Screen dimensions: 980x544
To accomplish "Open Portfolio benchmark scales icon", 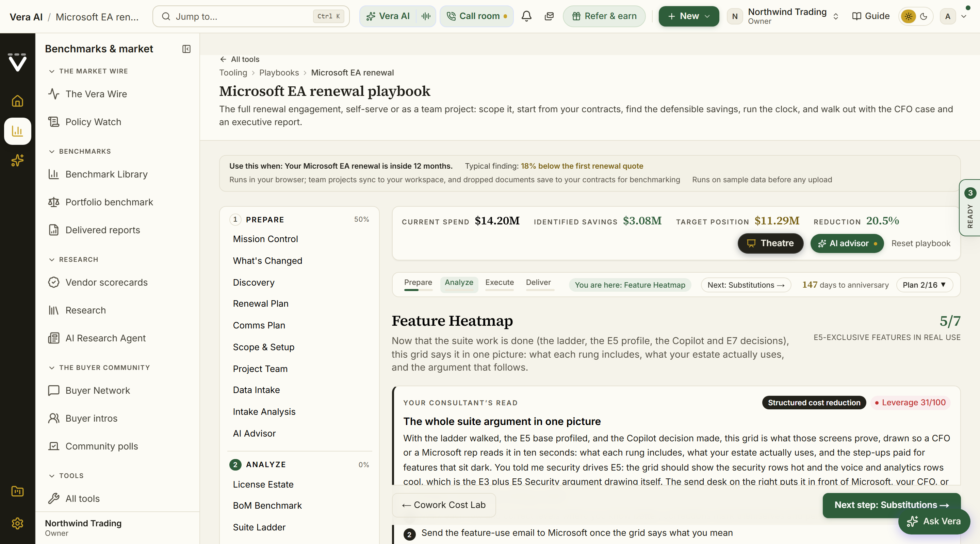I will tap(54, 202).
